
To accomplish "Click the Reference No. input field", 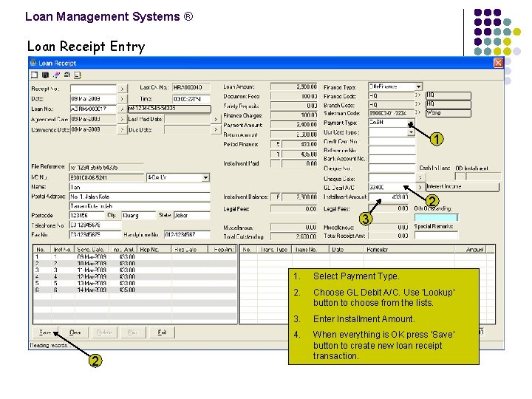I will 392,150.
